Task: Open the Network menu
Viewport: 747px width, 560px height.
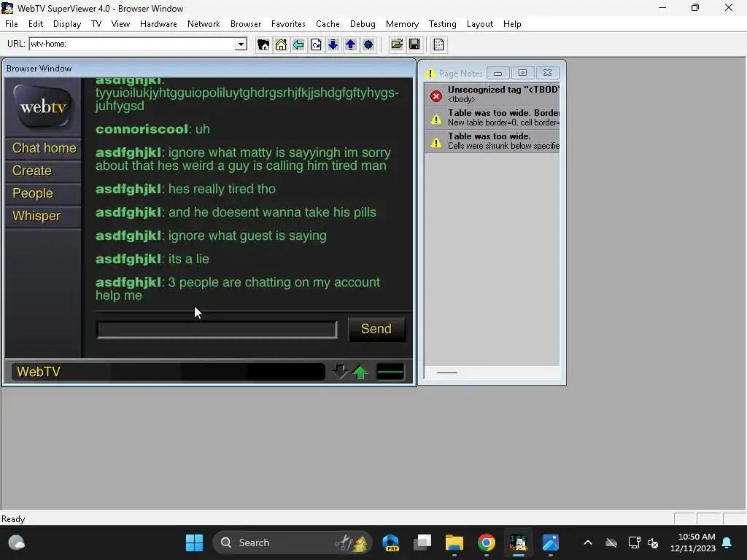Action: tap(204, 24)
